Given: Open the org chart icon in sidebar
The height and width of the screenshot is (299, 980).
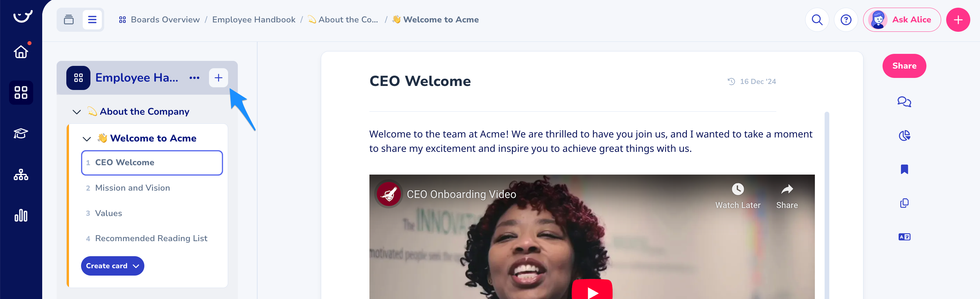Looking at the screenshot, I should [21, 174].
